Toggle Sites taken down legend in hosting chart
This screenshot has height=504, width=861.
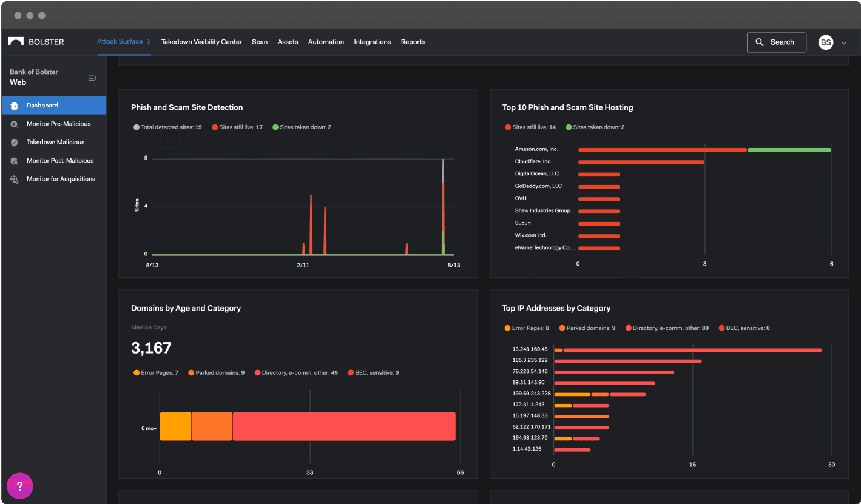(595, 127)
